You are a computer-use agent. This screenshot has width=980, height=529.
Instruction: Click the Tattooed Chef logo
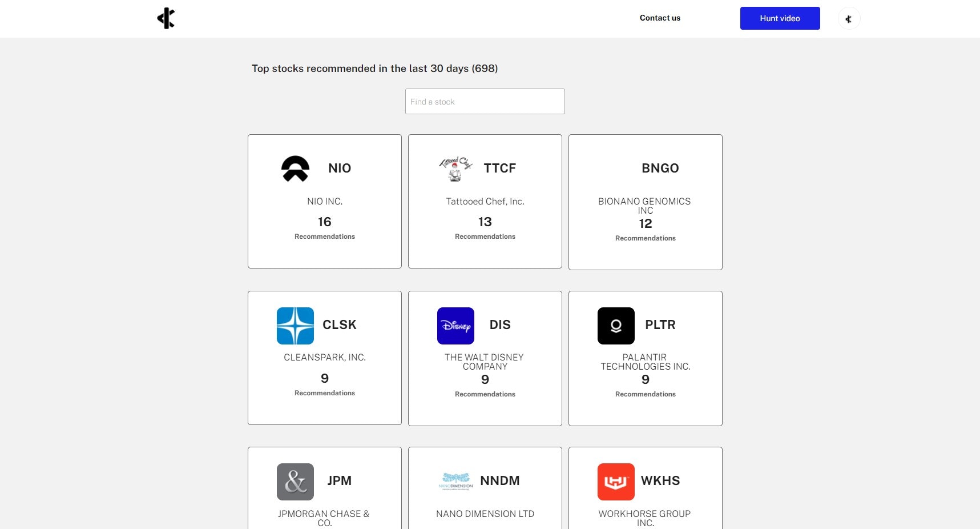tap(455, 169)
